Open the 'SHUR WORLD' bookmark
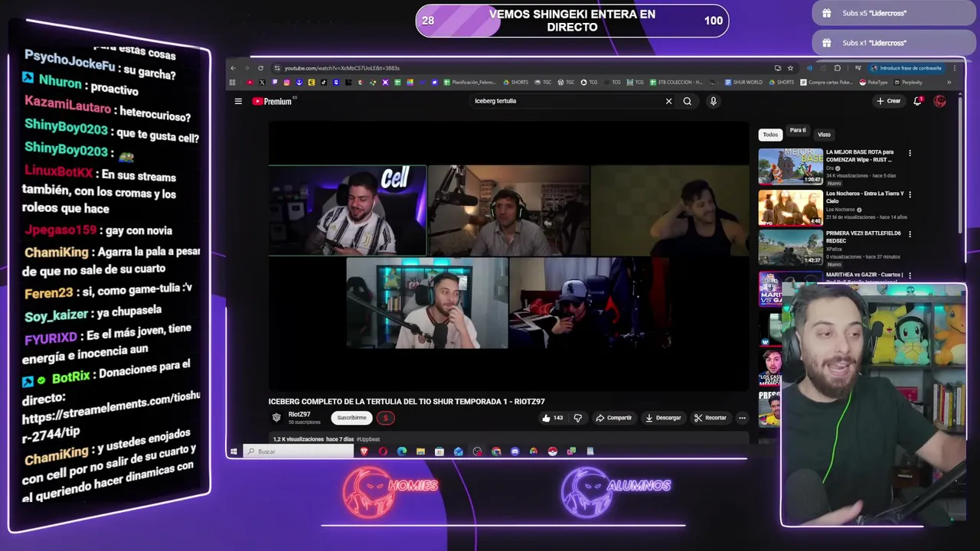 pos(743,83)
